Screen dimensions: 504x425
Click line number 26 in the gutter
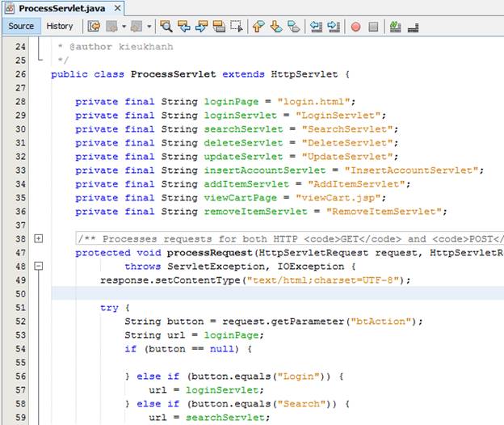pos(20,74)
